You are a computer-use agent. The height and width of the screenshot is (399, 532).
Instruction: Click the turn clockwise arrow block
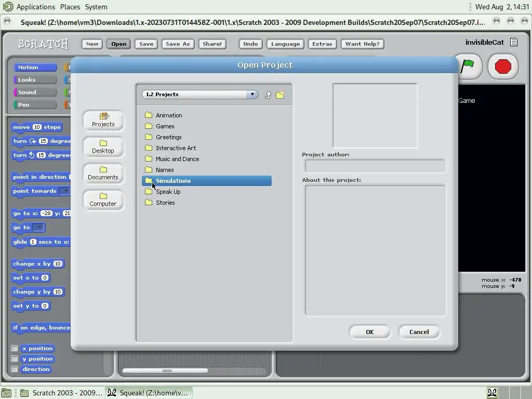click(x=42, y=141)
